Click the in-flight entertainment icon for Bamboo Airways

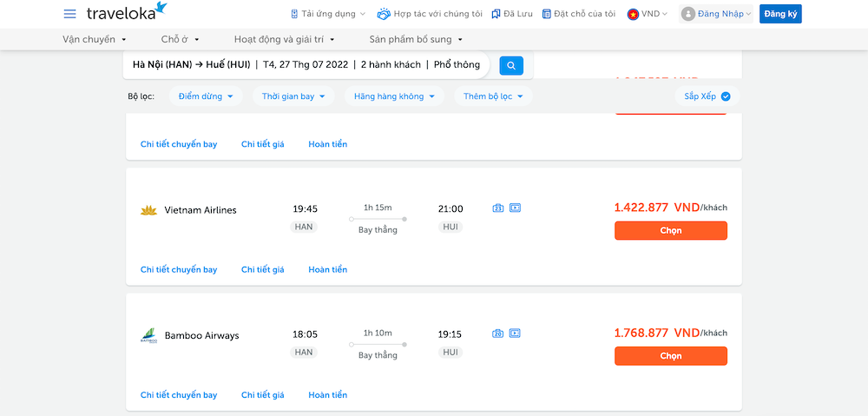click(515, 333)
